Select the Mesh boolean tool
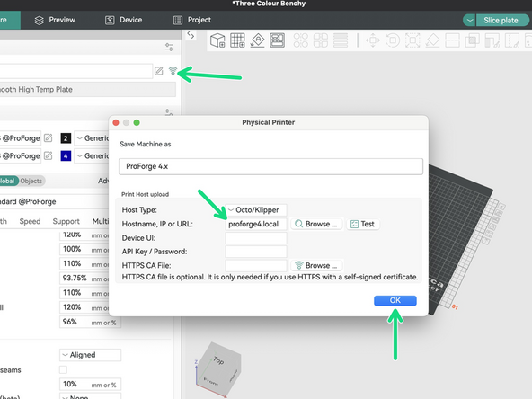 tap(472, 40)
